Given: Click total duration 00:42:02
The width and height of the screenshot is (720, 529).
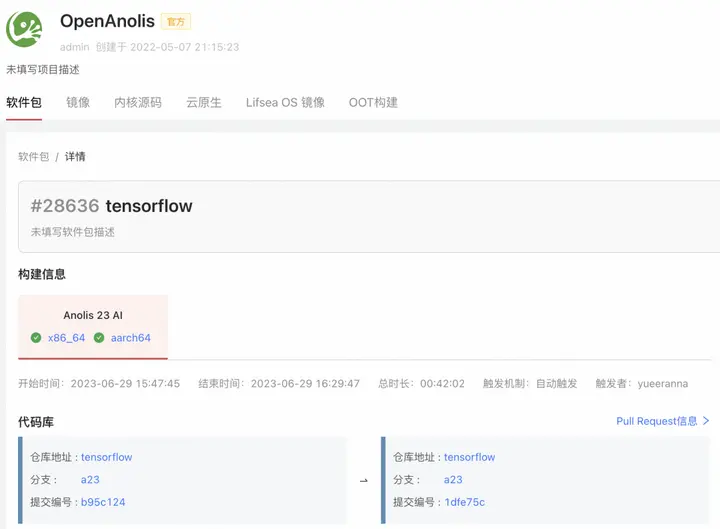Looking at the screenshot, I should (442, 383).
